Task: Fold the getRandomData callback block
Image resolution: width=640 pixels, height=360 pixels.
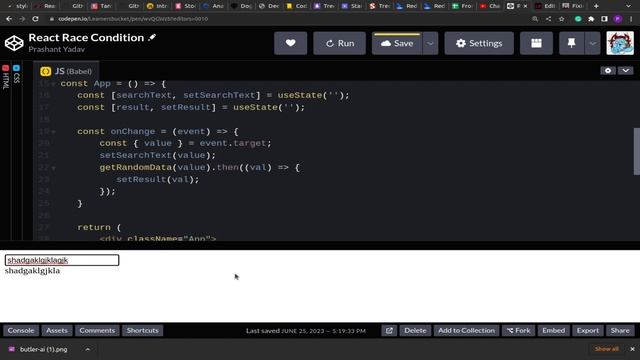Action: (x=53, y=168)
